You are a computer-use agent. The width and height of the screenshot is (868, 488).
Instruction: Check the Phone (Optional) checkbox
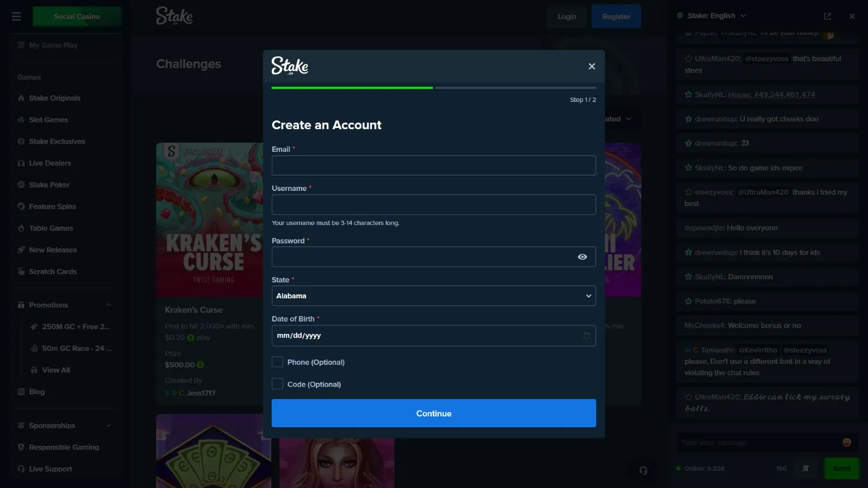click(x=277, y=362)
